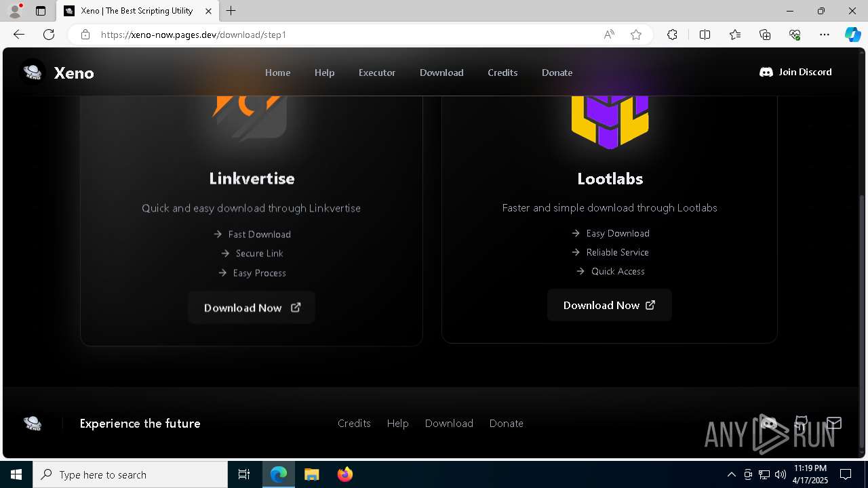Toggle Split screen icon
This screenshot has height=488, width=868.
705,35
